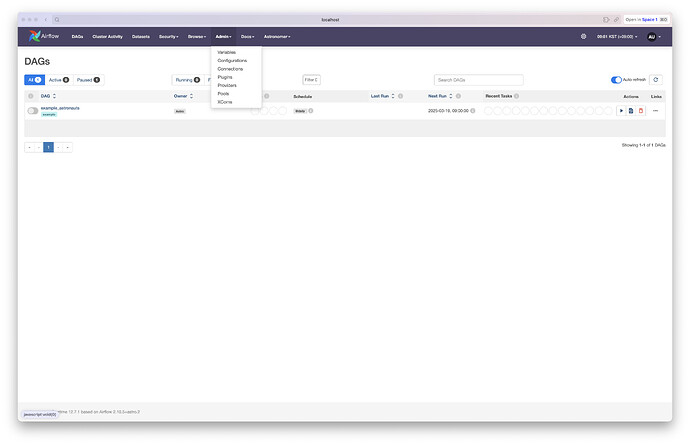Click the Filter by tag input field
Screen dimensions: 690x444
[x=311, y=80]
